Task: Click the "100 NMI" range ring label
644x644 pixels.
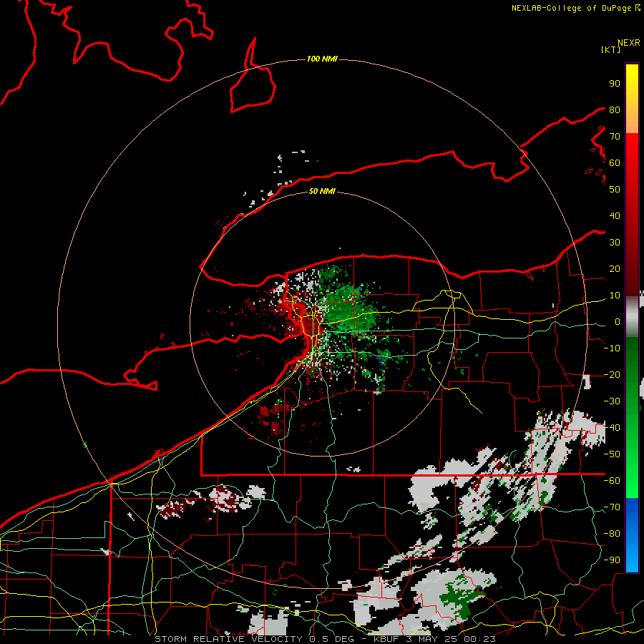Action: coord(322,59)
